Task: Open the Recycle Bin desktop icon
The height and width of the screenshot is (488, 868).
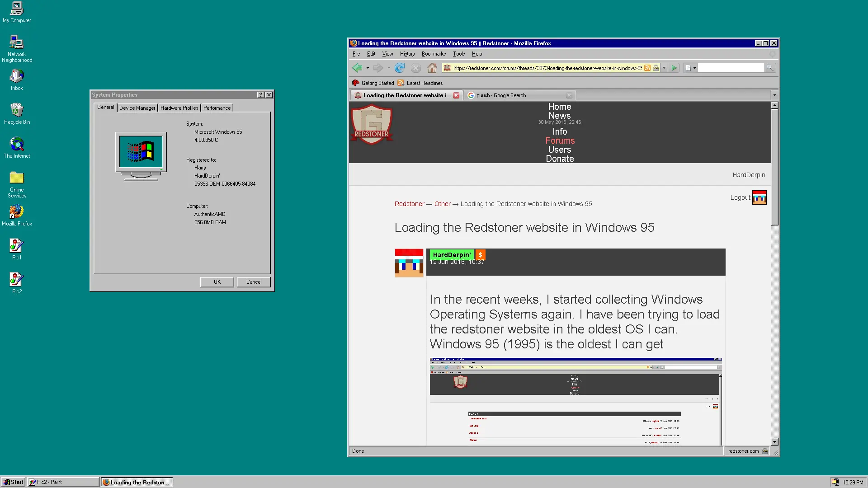Action: coord(17,110)
